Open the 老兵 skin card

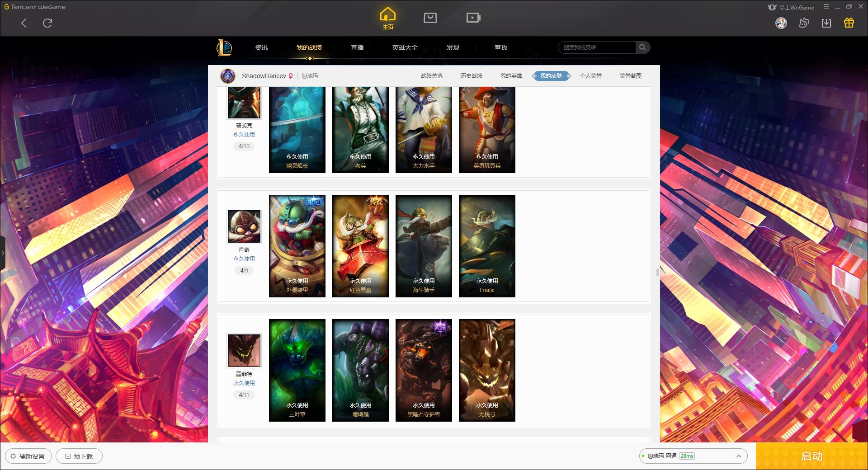pos(360,130)
